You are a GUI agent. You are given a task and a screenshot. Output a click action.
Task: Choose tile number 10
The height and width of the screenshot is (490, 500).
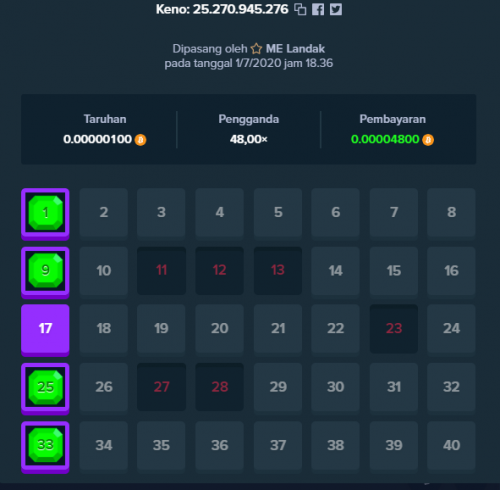pyautogui.click(x=104, y=271)
